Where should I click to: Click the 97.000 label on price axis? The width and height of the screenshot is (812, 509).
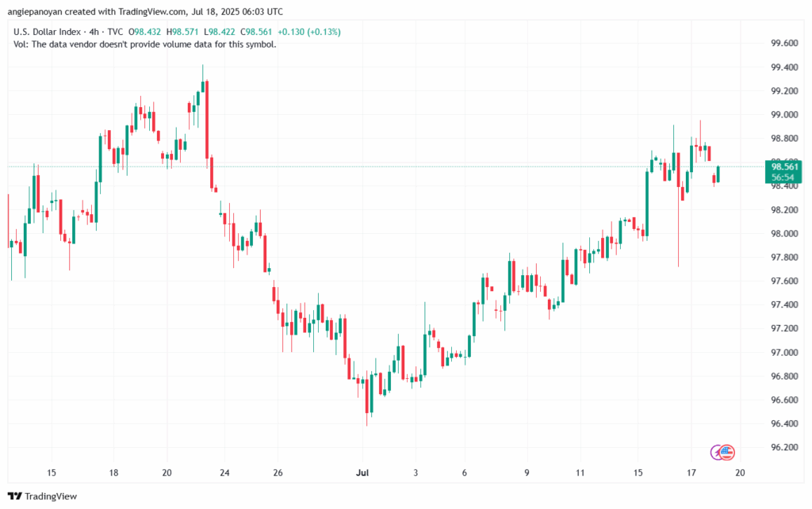tap(783, 352)
